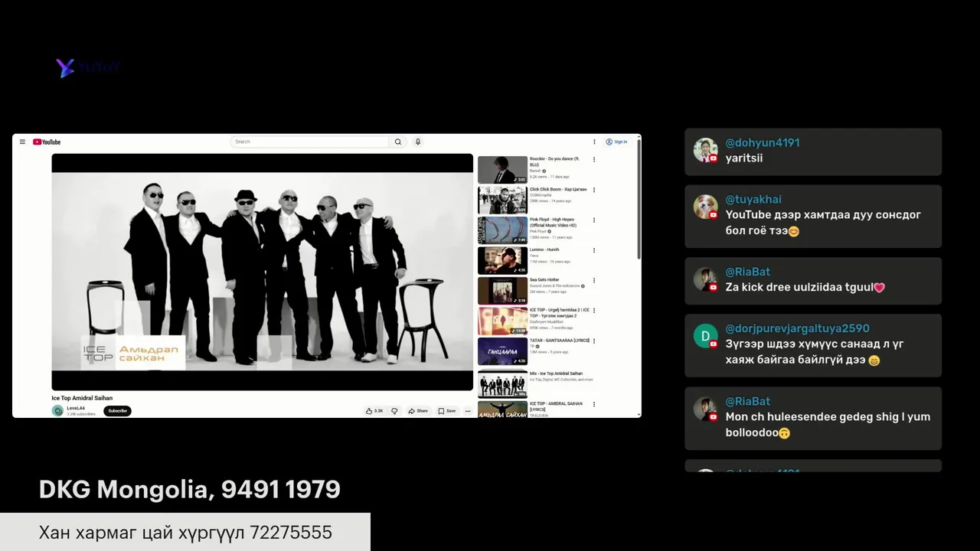Click @tuyakhai avatar in chat

(705, 207)
